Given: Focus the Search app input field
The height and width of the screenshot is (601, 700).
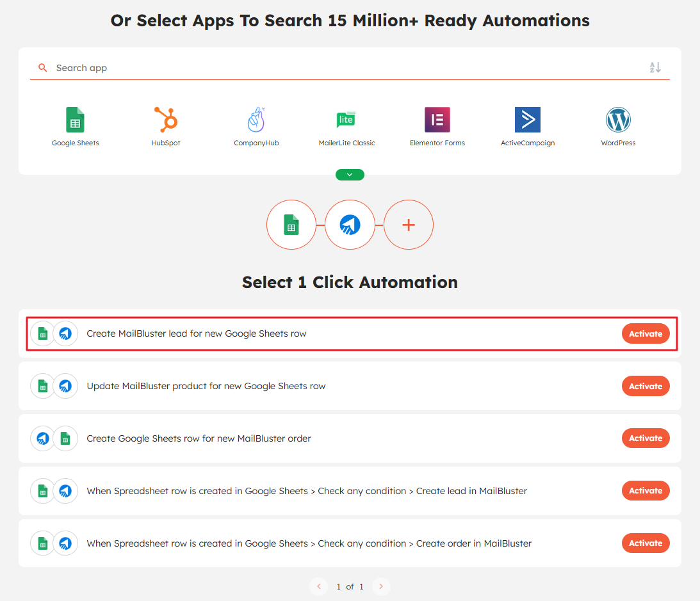Looking at the screenshot, I should point(346,68).
